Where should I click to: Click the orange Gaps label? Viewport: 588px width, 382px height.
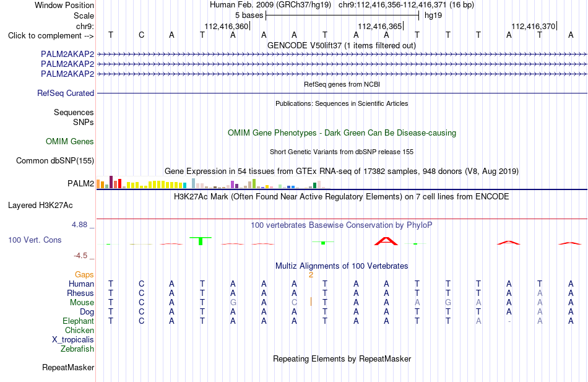tap(84, 275)
